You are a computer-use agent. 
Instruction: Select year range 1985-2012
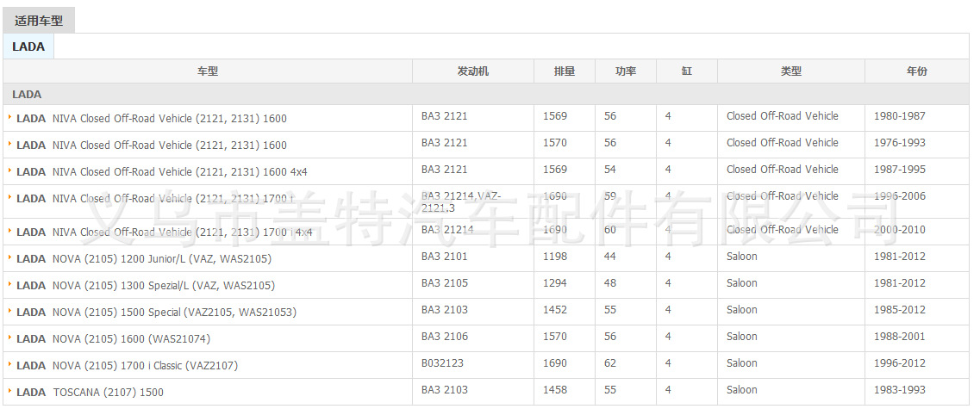pyautogui.click(x=899, y=310)
